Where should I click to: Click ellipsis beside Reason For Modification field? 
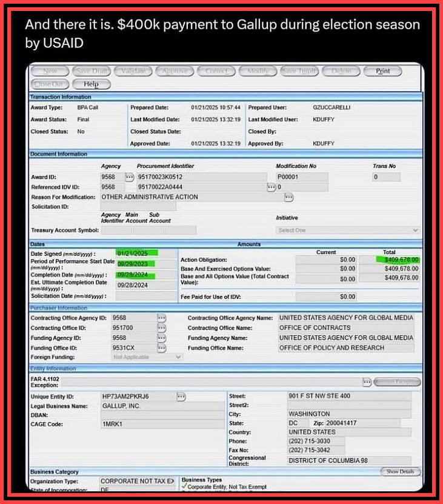pyautogui.click(x=288, y=197)
